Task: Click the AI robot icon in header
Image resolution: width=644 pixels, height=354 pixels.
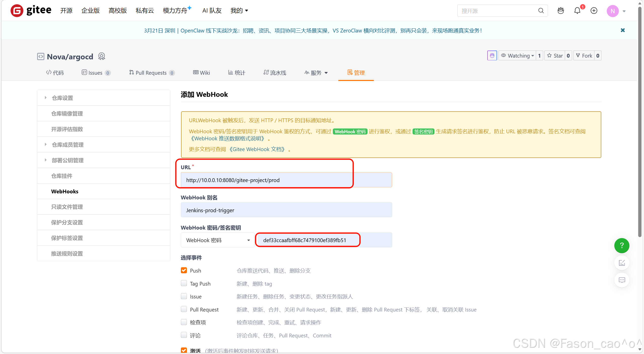Action: coord(560,11)
